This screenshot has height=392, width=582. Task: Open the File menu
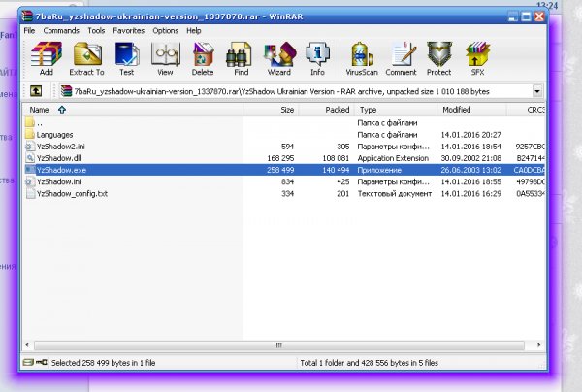(x=29, y=31)
